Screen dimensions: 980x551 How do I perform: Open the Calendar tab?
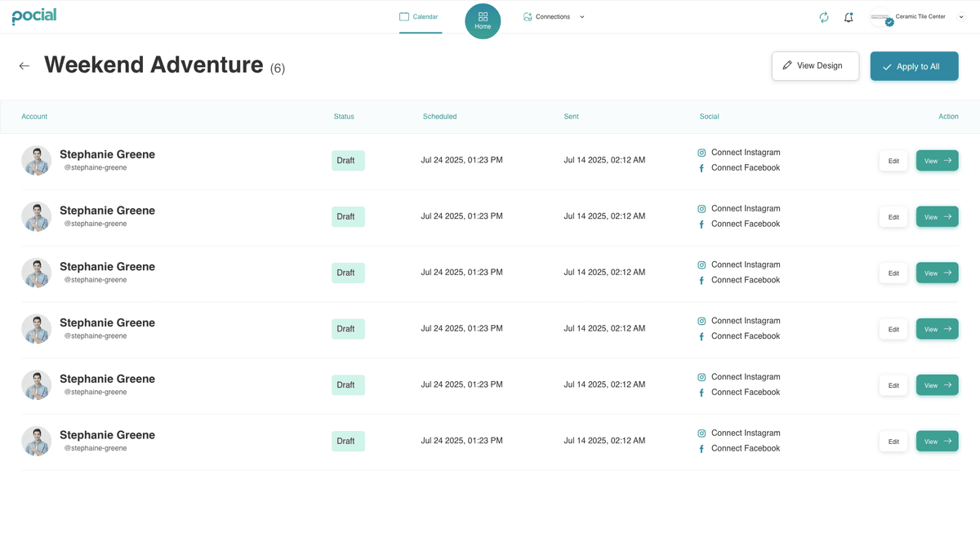point(419,17)
